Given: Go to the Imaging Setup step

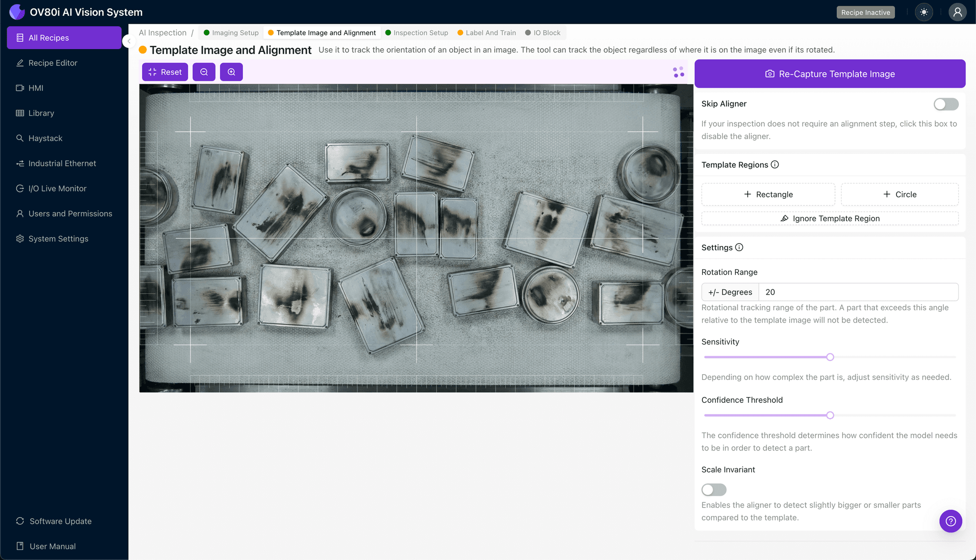Looking at the screenshot, I should (231, 33).
